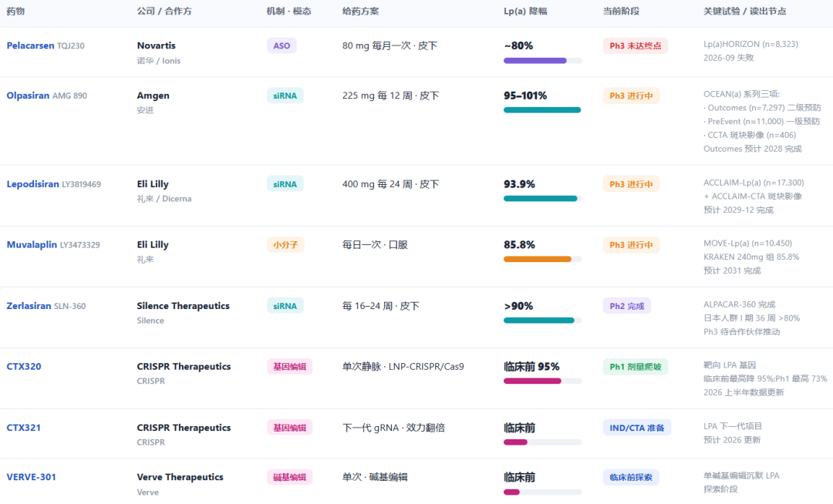Click 'Outcomes 预计 2028 完成' text
The width and height of the screenshot is (833, 504).
(753, 149)
